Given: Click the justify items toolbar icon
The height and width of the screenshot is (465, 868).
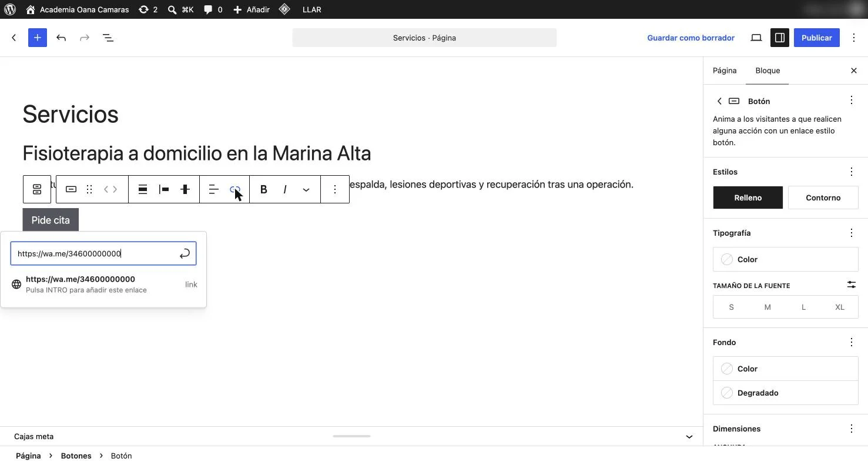Looking at the screenshot, I should pyautogui.click(x=164, y=189).
